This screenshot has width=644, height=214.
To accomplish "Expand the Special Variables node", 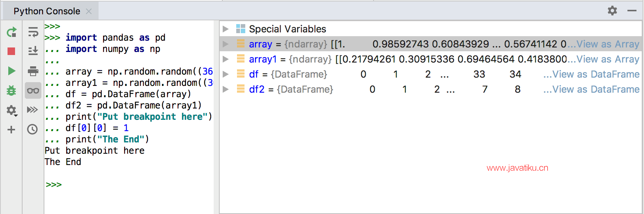I will (226, 29).
